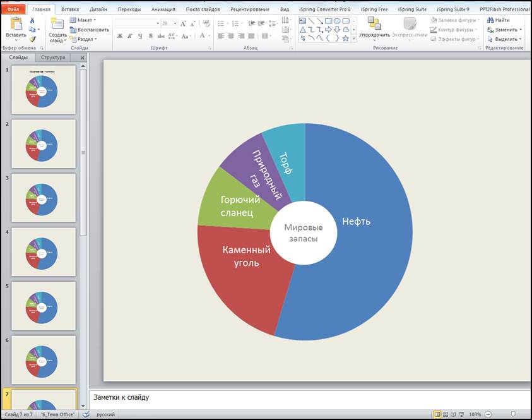Click the spell check status icon
Image resolution: width=532 pixels, height=420 pixels.
click(x=86, y=414)
